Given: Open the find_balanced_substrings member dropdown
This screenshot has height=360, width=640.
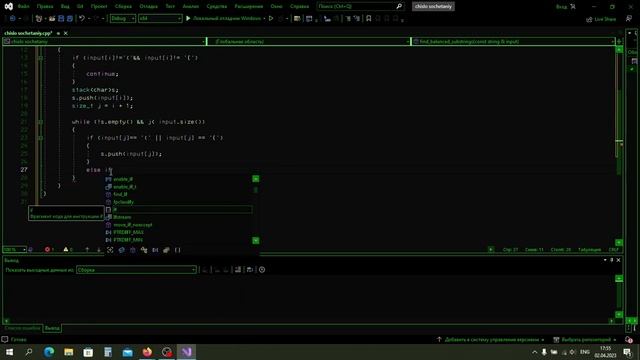Looking at the screenshot, I should tap(513, 42).
